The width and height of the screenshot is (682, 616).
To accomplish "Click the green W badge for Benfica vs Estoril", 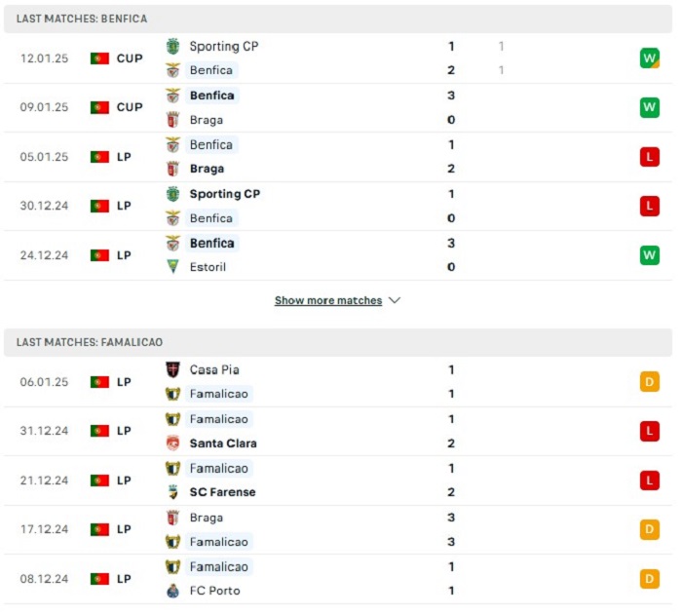I will (x=650, y=254).
